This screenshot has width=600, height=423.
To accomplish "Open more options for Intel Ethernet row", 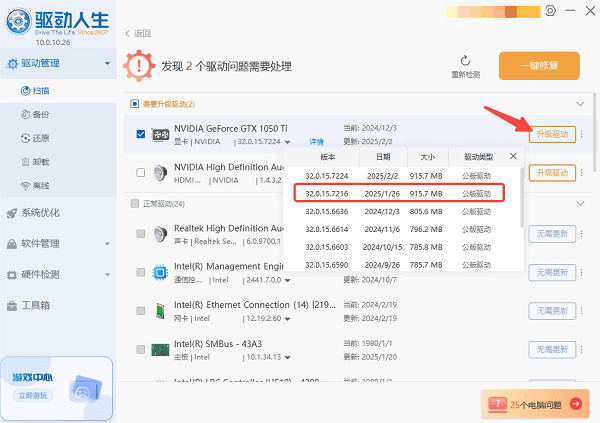I will pyautogui.click(x=582, y=311).
